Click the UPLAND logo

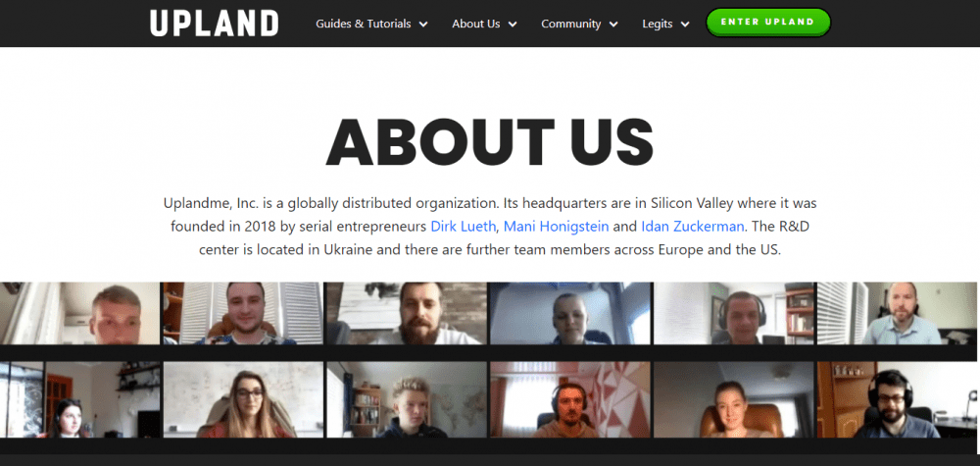pos(215,24)
